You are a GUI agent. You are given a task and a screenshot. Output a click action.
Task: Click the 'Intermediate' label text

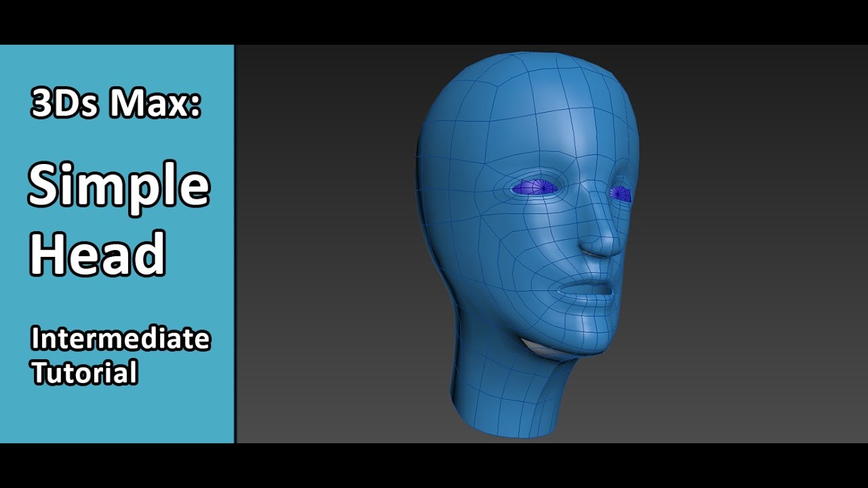pyautogui.click(x=121, y=338)
